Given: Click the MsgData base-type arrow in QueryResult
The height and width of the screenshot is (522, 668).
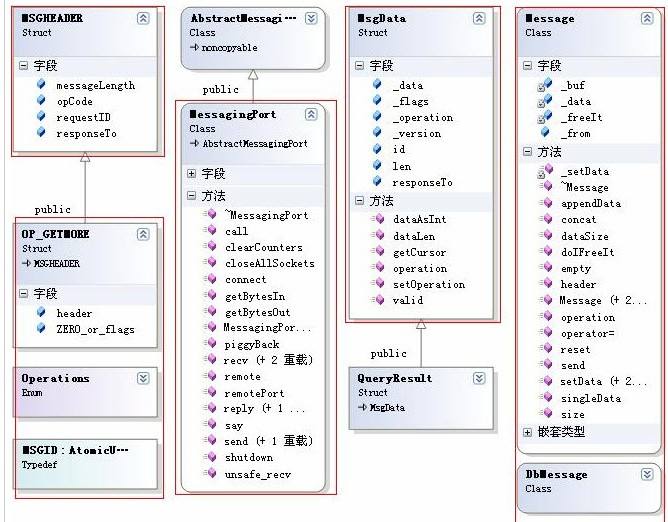Looking at the screenshot, I should 363,407.
